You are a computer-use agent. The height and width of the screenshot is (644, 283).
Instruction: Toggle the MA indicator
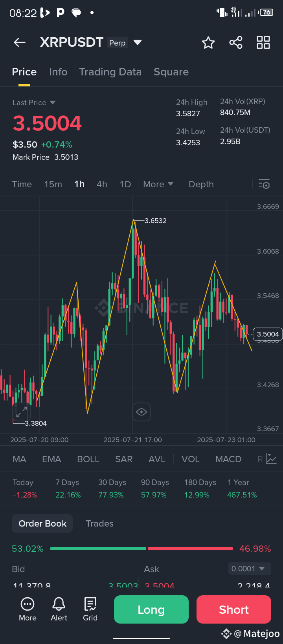pos(19,459)
